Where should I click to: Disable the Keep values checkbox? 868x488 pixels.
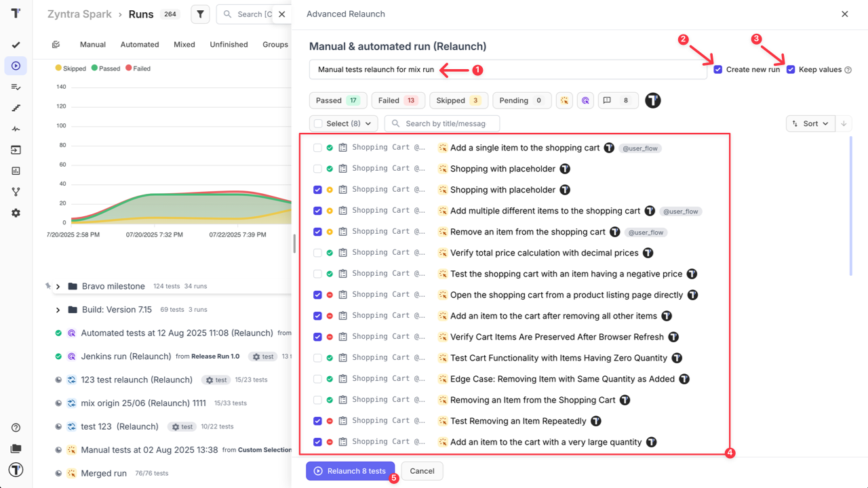point(790,69)
